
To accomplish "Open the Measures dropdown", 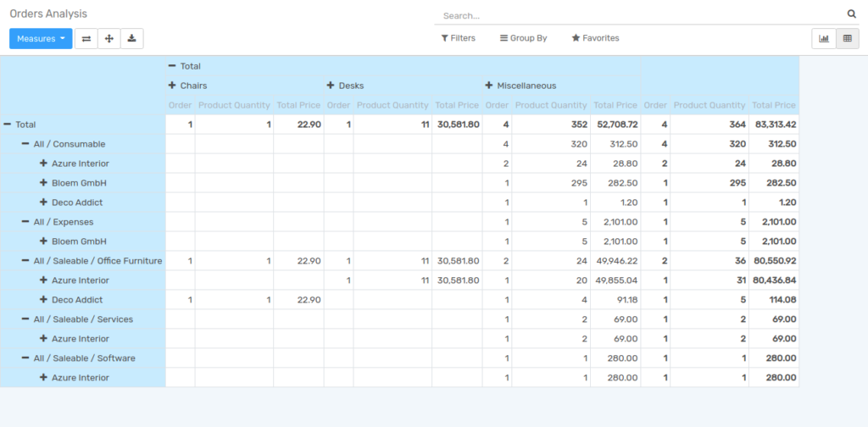I will pos(41,39).
